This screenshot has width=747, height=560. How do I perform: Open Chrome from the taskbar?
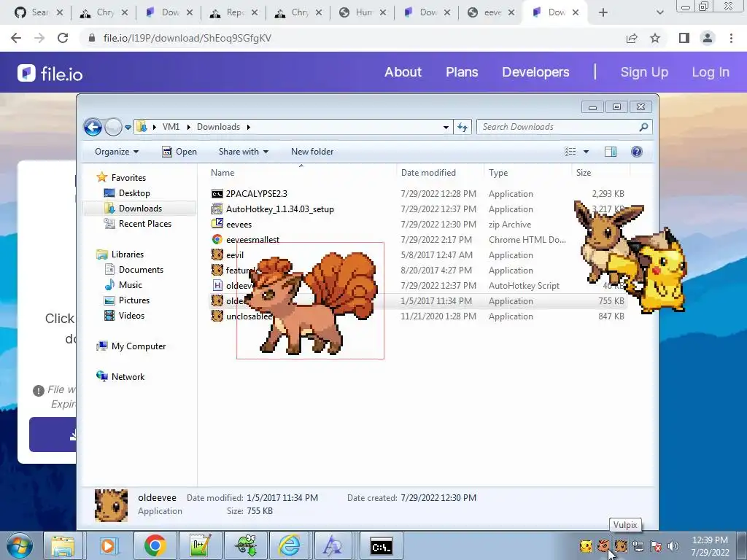click(x=155, y=545)
